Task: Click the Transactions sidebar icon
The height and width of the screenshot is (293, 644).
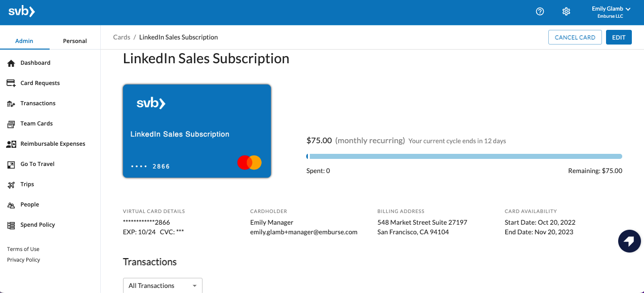Action: [x=11, y=103]
